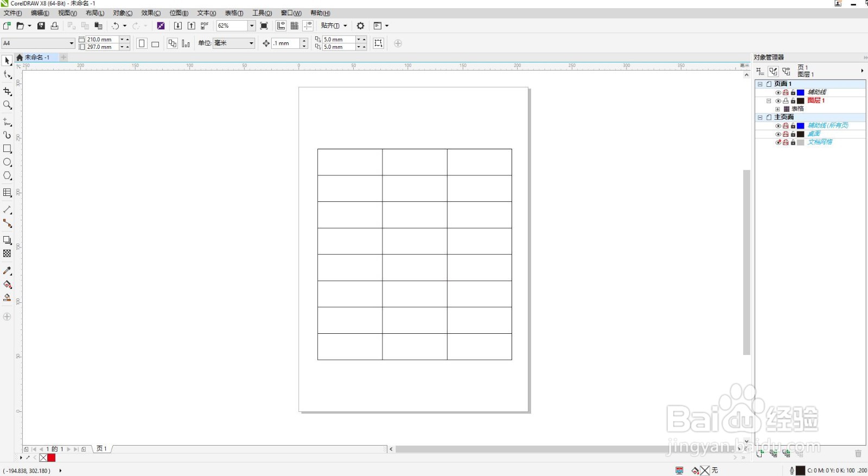Open the 表格(T) menu
This screenshot has height=476, width=868.
click(234, 13)
